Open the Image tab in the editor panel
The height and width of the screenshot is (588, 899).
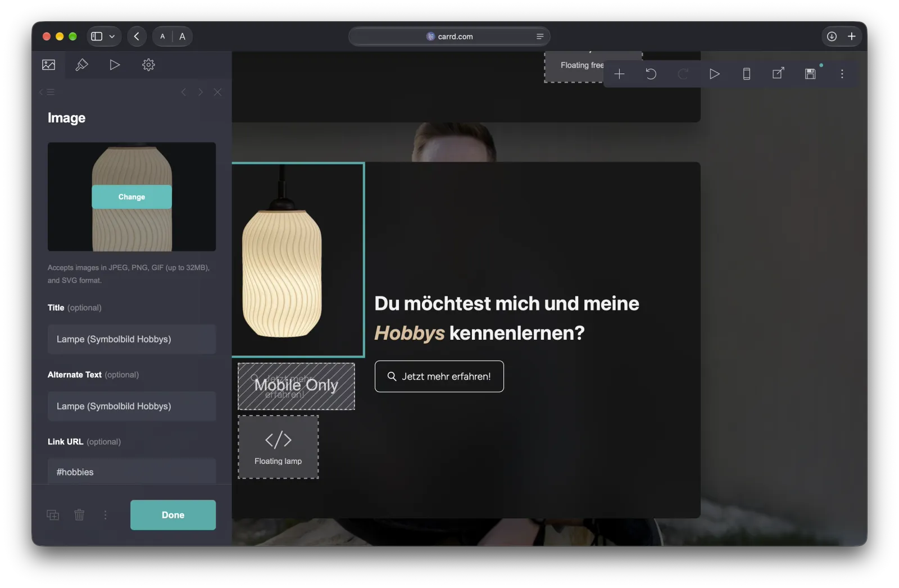click(x=49, y=65)
